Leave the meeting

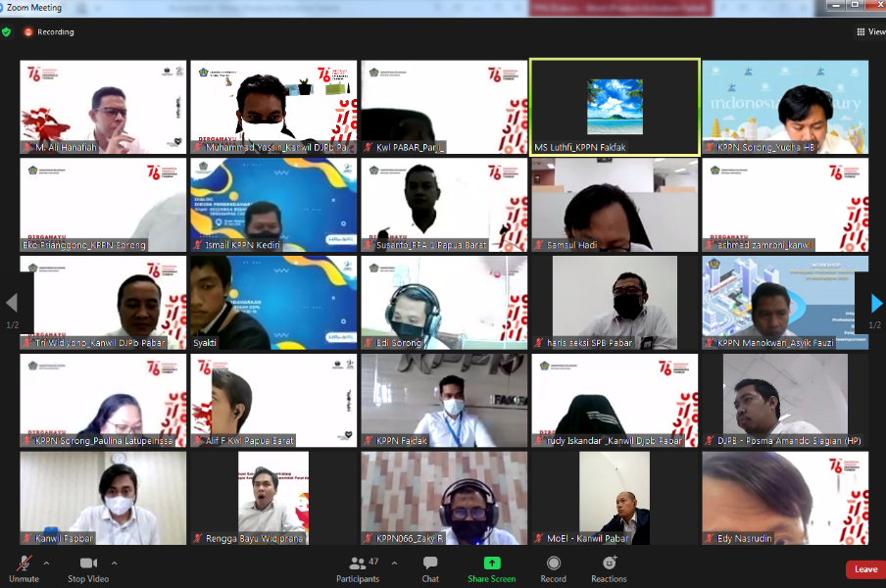pyautogui.click(x=864, y=569)
